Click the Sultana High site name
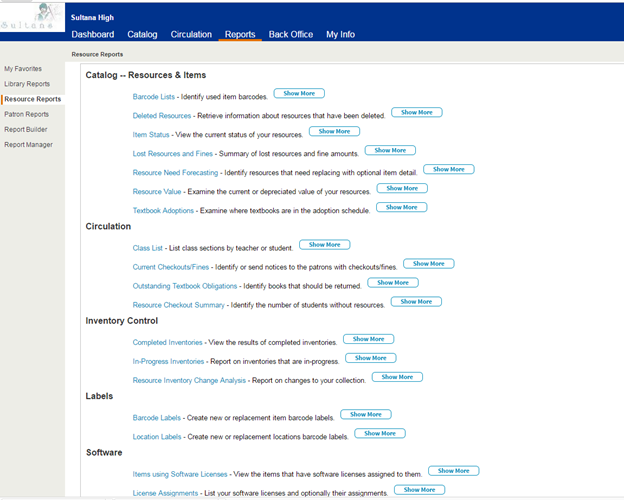The width and height of the screenshot is (624, 500). [92, 18]
